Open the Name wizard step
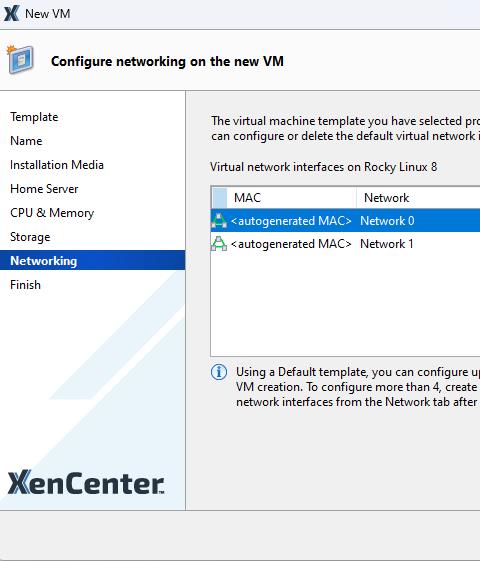The image size is (480, 561). 26,141
